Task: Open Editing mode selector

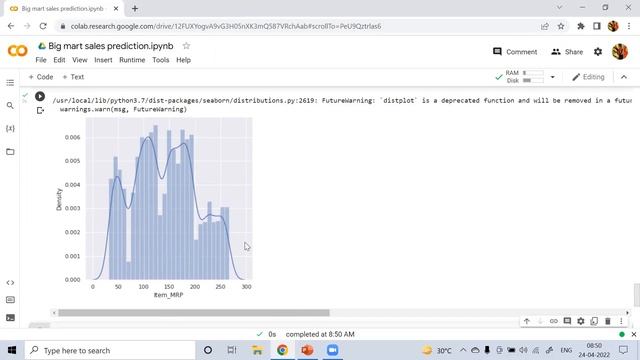Action: coord(588,77)
